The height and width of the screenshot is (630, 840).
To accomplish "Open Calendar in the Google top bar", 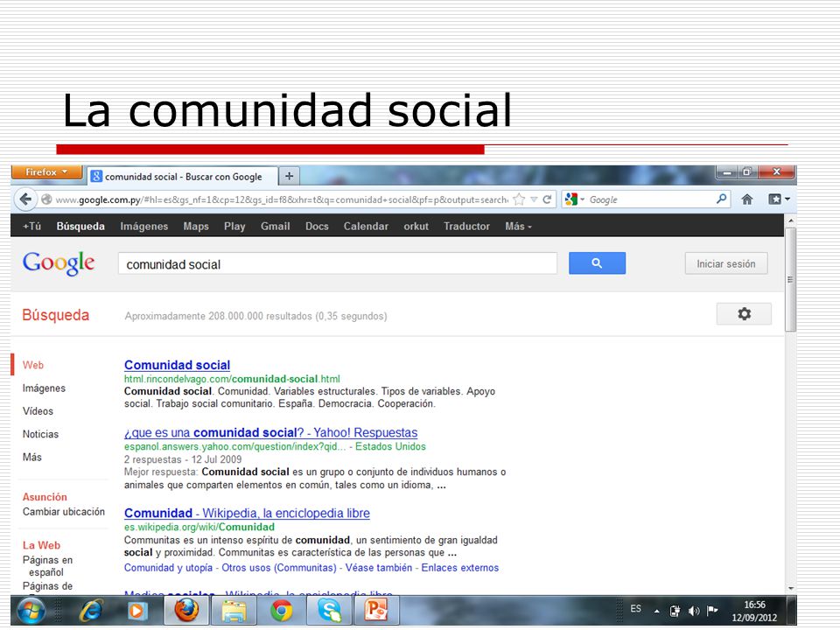I will (366, 226).
